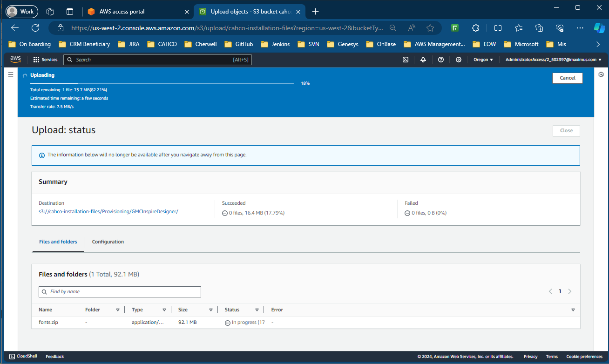609x364 pixels.
Task: Open the Copilot sidebar icon
Action: [599, 28]
